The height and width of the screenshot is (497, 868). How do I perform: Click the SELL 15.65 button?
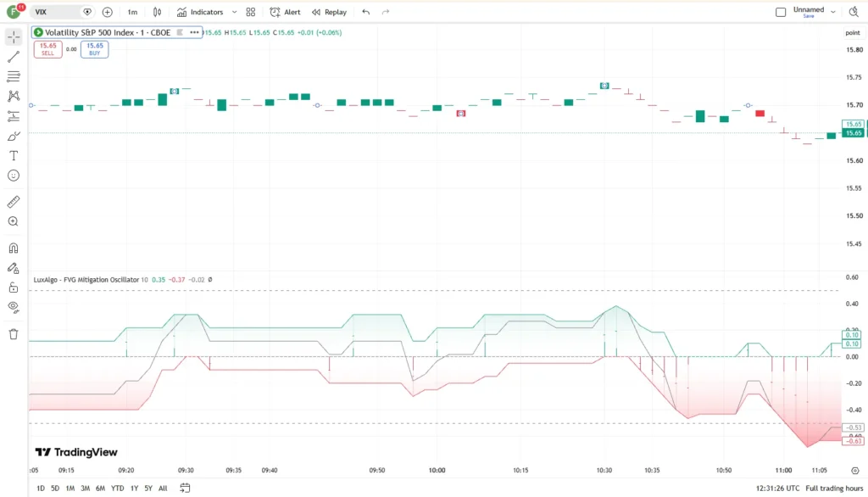point(48,49)
